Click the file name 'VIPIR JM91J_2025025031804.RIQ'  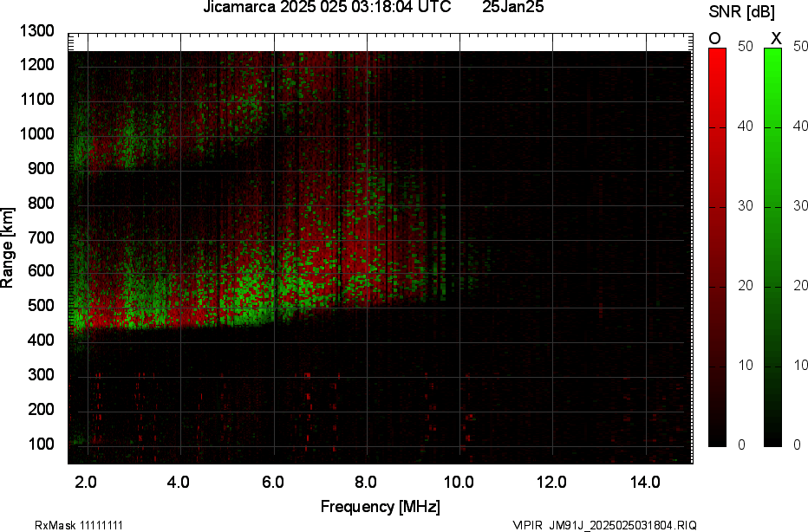point(604,525)
